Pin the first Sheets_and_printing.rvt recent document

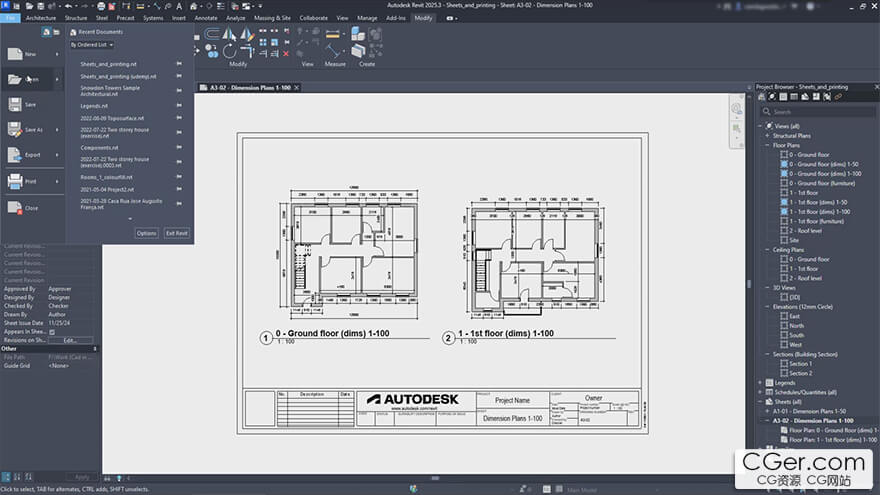tap(179, 64)
